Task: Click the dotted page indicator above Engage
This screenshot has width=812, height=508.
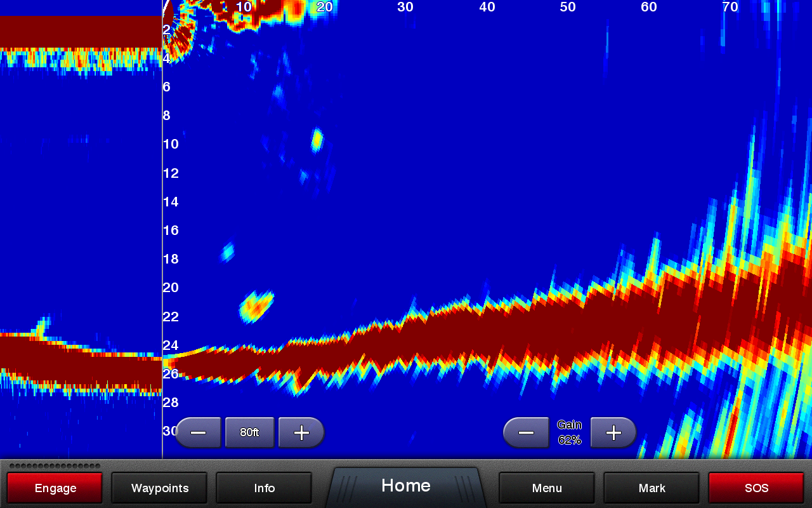Action: (55, 466)
